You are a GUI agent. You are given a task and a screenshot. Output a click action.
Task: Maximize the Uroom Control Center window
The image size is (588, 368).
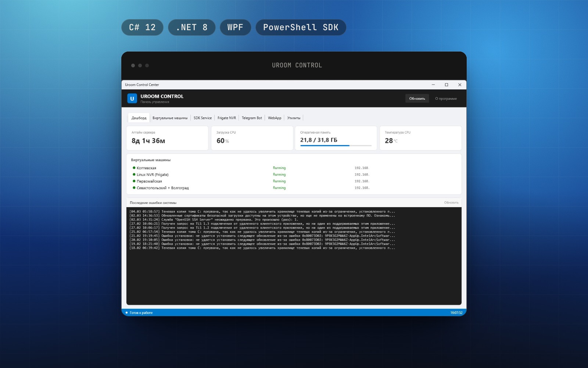447,85
